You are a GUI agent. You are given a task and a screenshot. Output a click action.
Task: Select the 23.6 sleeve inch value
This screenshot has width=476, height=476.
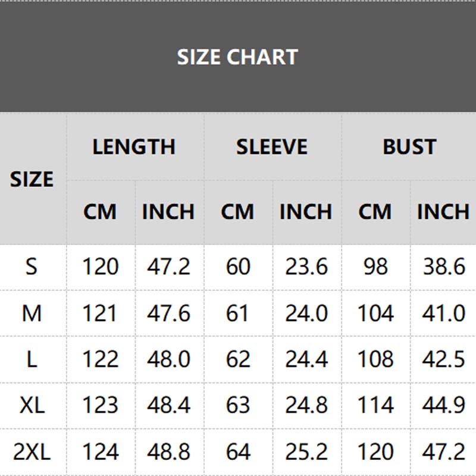coord(306,267)
